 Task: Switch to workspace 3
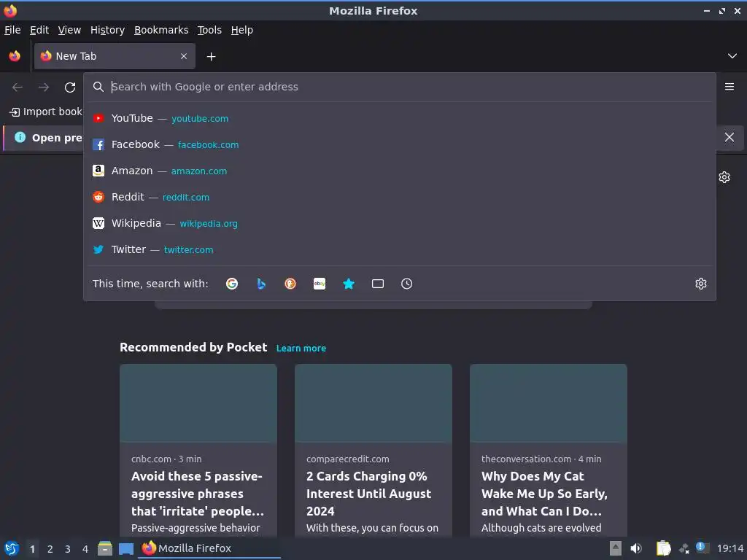(68, 549)
